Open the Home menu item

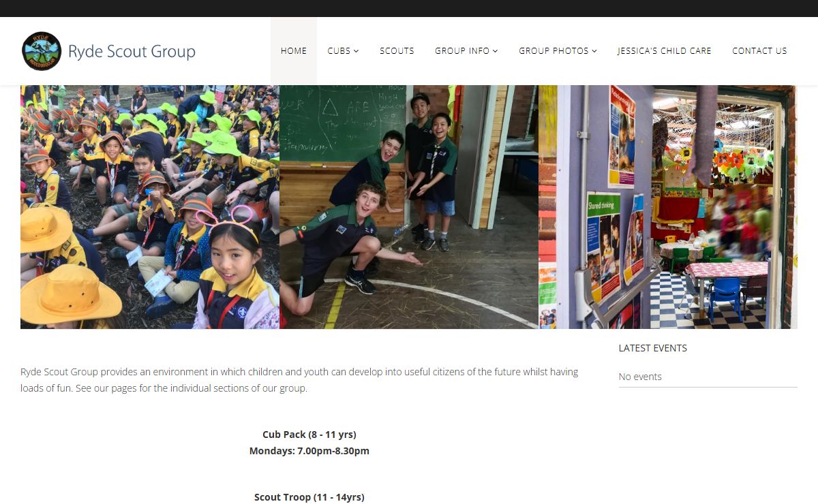coord(294,51)
